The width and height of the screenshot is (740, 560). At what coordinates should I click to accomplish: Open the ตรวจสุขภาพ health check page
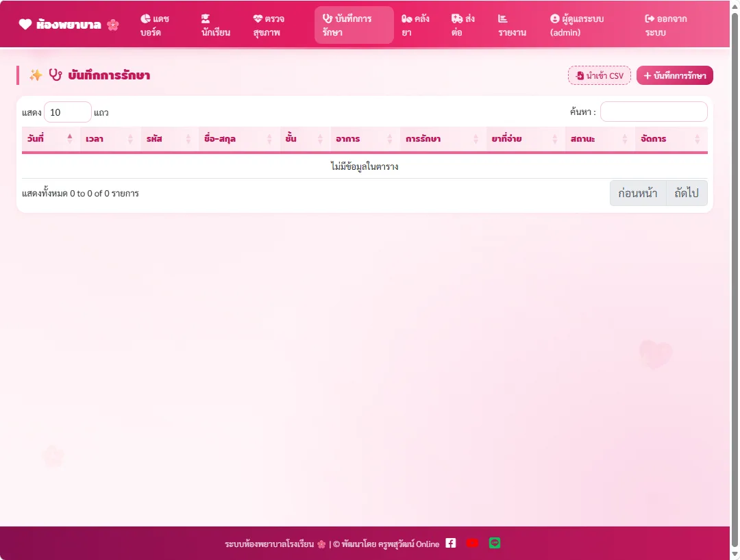[x=269, y=25]
